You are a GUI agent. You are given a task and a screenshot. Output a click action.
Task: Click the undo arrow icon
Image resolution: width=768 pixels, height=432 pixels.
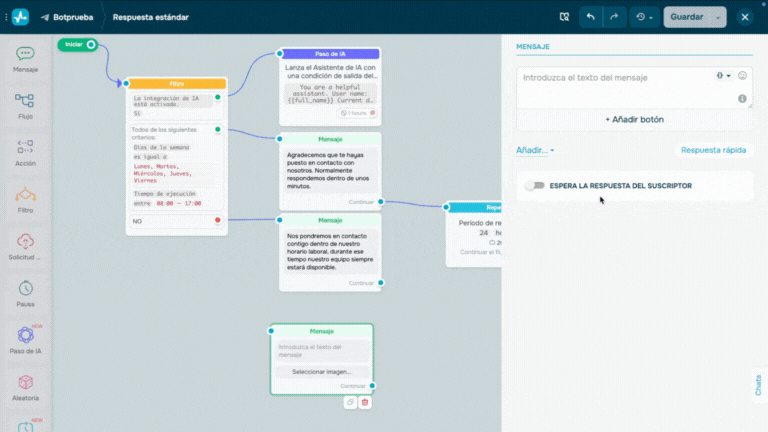[591, 17]
